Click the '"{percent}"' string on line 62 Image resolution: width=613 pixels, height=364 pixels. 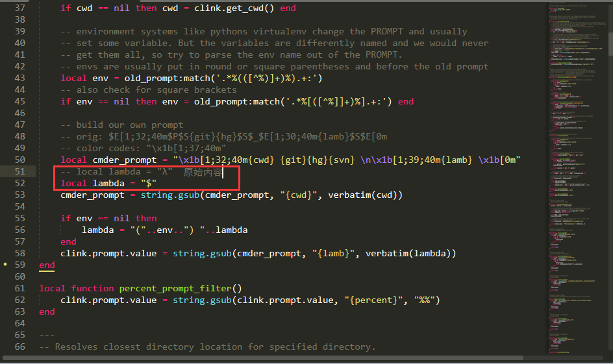coord(376,300)
